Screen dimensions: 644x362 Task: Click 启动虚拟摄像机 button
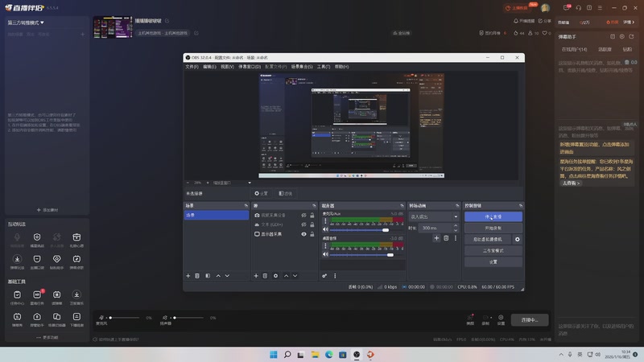(488, 239)
